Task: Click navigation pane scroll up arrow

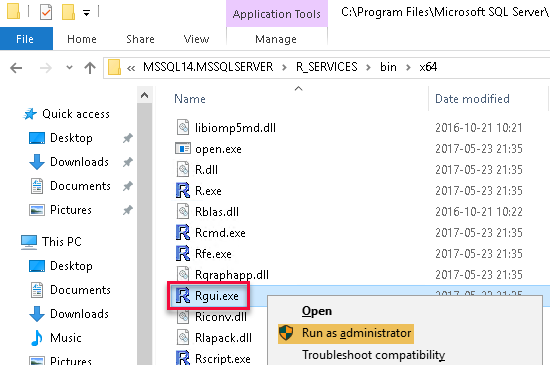Action: [x=145, y=95]
